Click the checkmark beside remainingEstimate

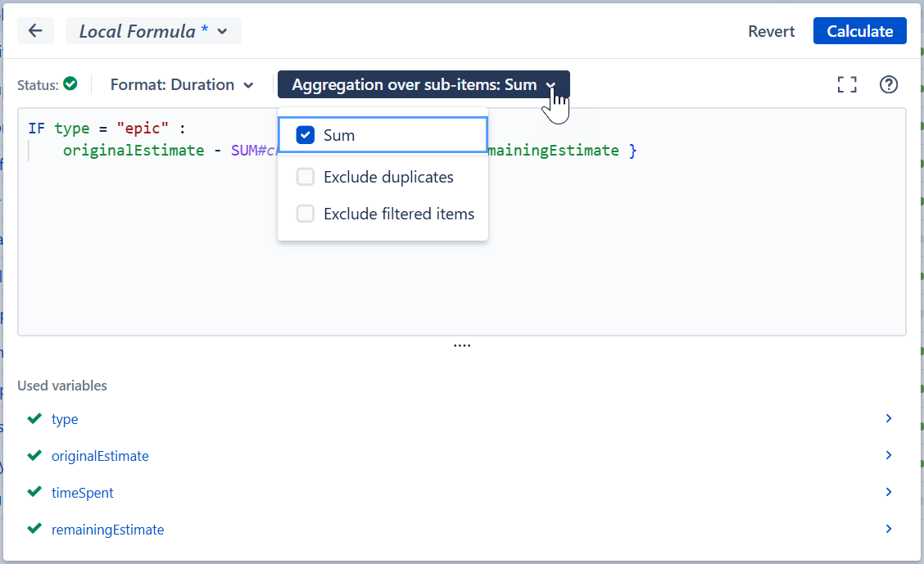pyautogui.click(x=34, y=529)
